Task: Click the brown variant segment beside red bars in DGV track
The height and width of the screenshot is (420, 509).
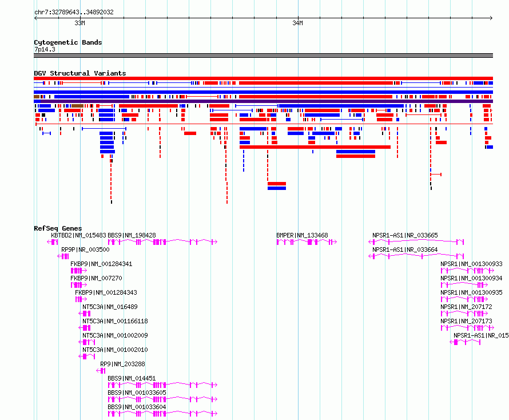Action: (x=77, y=106)
